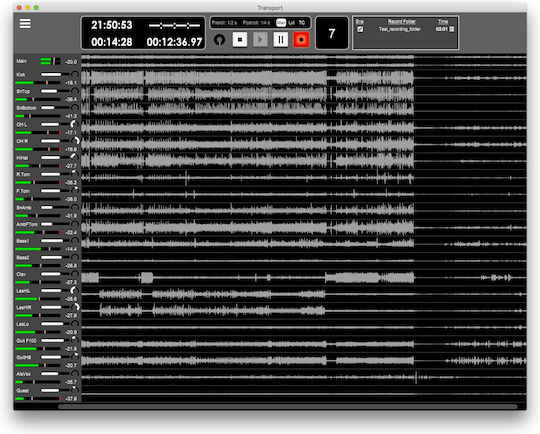The height and width of the screenshot is (434, 540).
Task: Start recording with the red record button
Action: click(x=301, y=40)
